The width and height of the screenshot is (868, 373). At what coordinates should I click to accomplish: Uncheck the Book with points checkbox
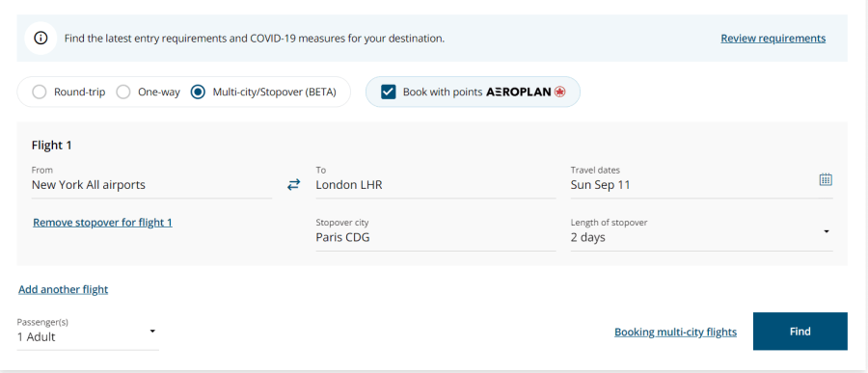[389, 92]
